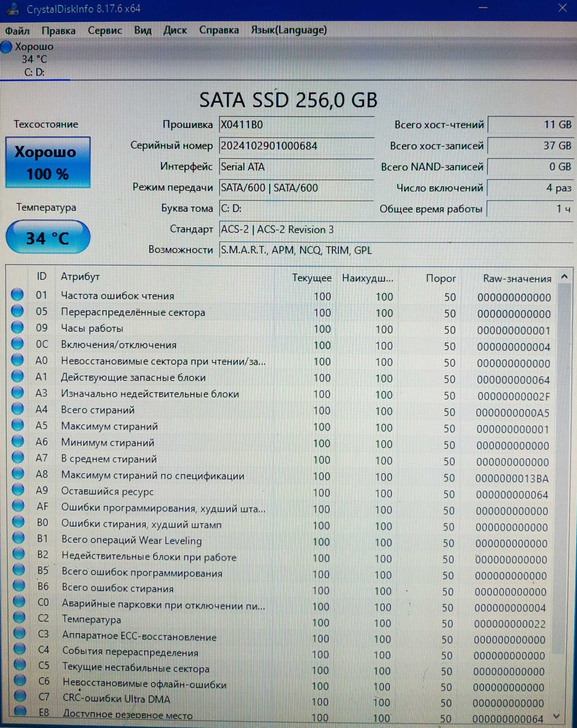Image resolution: width=577 pixels, height=728 pixels.
Task: Click the Атрибут column header
Action: 80,277
